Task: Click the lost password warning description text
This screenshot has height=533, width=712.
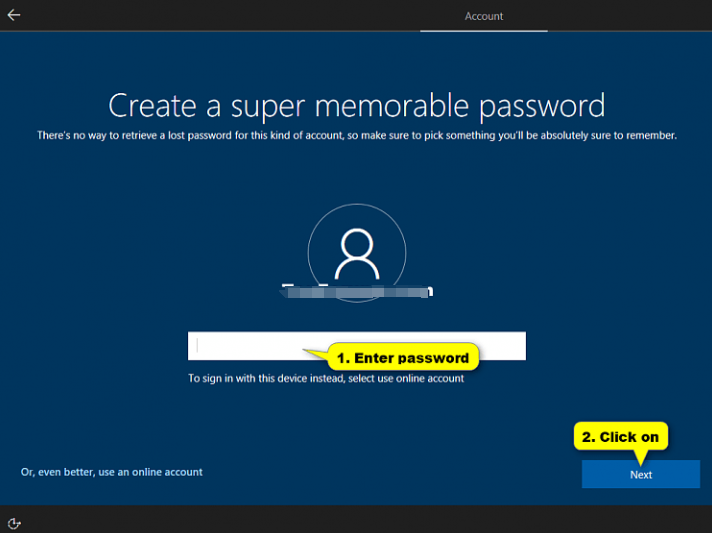Action: pos(356,135)
